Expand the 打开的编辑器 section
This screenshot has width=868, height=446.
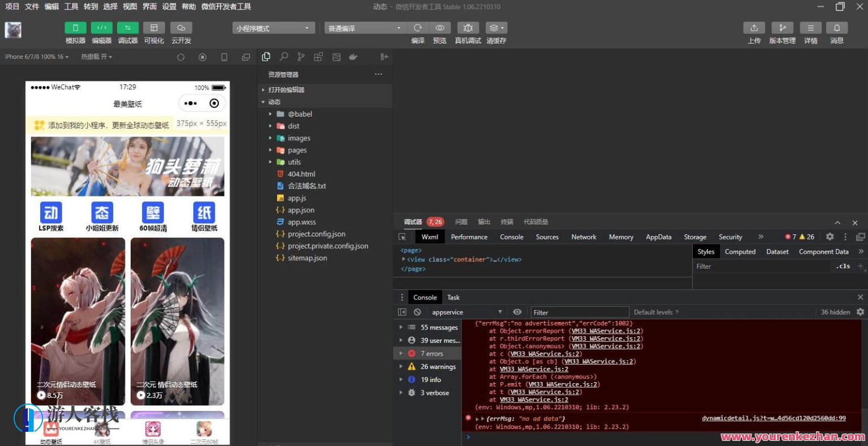pos(325,89)
